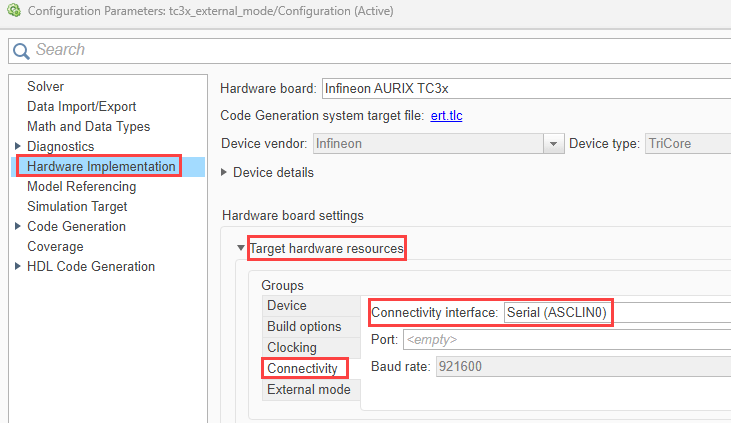Expand the HDL Code Generation node
This screenshot has height=423, width=731.
point(18,267)
